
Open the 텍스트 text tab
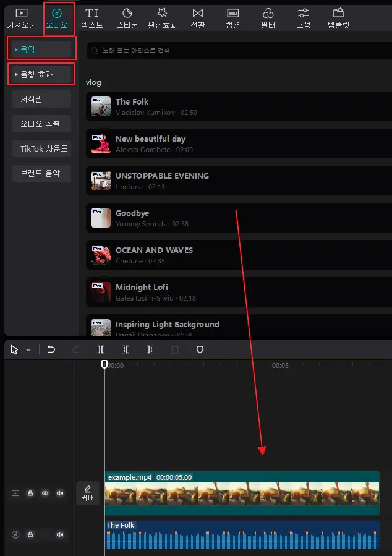point(92,19)
